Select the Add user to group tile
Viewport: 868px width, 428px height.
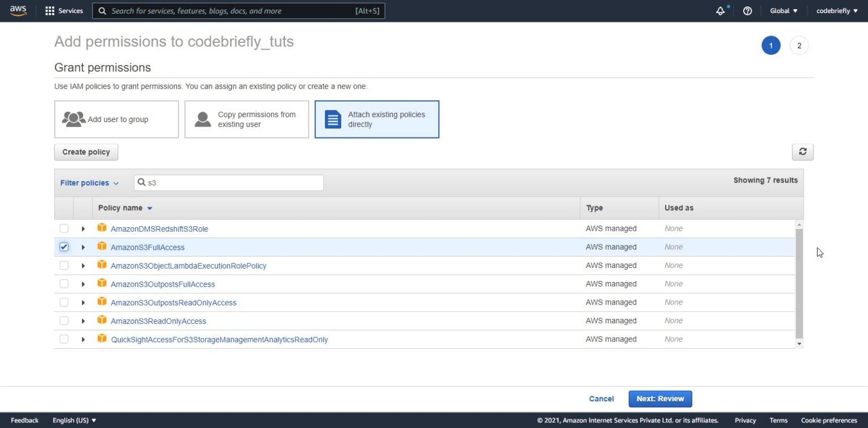(116, 119)
